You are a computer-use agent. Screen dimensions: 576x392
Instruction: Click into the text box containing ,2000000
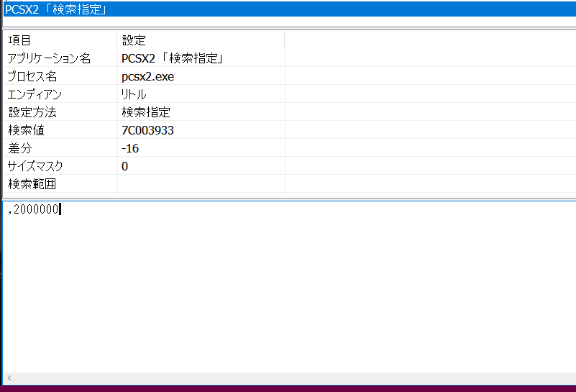tap(290, 286)
